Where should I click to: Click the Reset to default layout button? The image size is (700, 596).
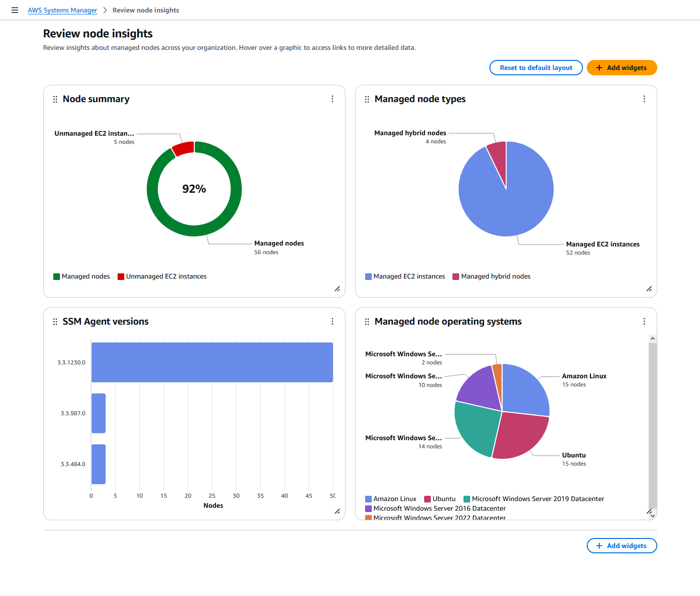point(536,68)
